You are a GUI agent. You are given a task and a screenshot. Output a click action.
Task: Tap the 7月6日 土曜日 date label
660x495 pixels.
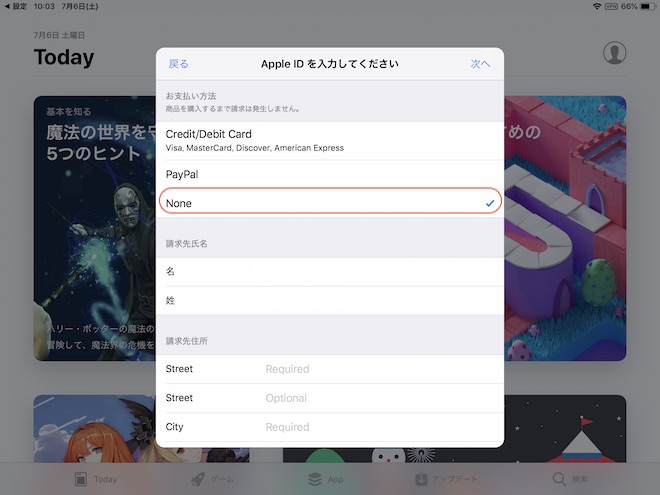click(x=59, y=35)
